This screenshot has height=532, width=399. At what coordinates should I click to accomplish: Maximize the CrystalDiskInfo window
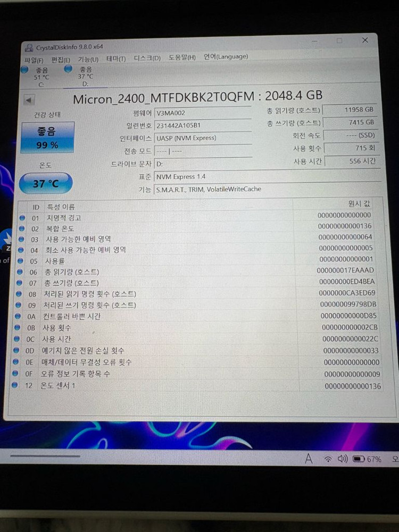(339, 41)
